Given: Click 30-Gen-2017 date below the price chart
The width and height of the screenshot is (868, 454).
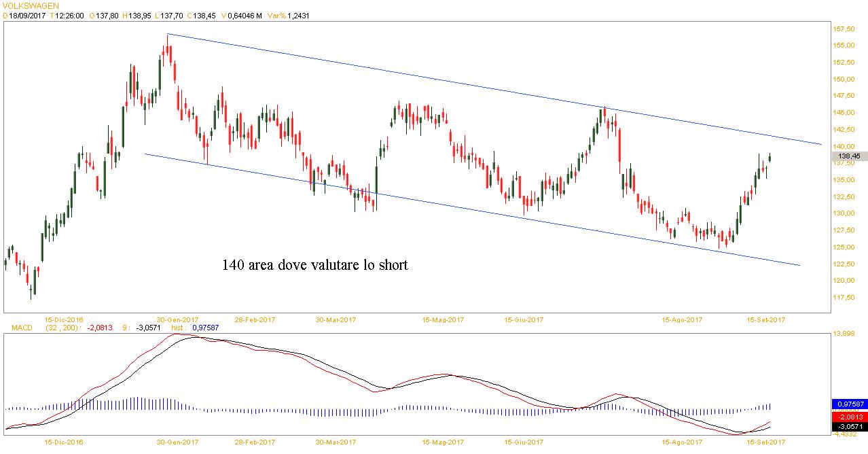Looking at the screenshot, I should pyautogui.click(x=177, y=319).
